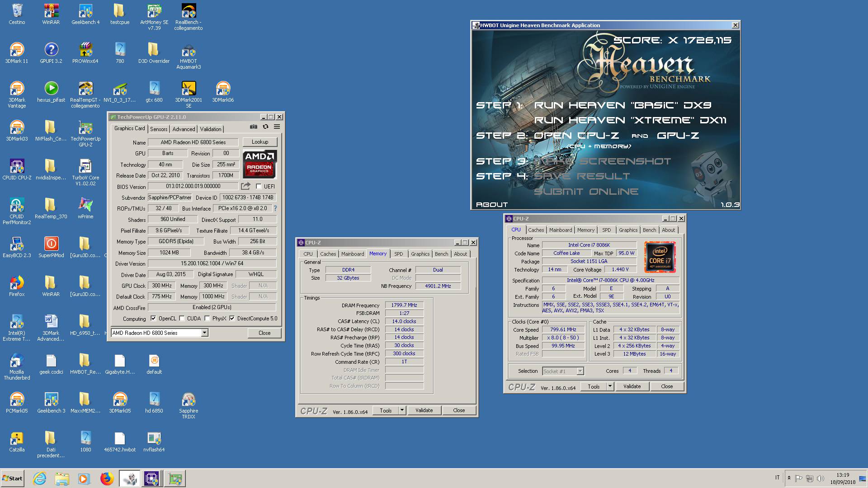Screen dimensions: 868x488
Task: Toggle the DirectCompute 5.0 checkbox
Action: 232,319
